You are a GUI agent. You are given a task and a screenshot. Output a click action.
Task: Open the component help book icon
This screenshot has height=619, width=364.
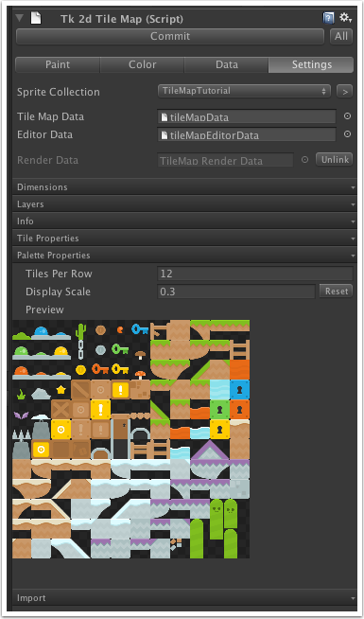click(328, 18)
